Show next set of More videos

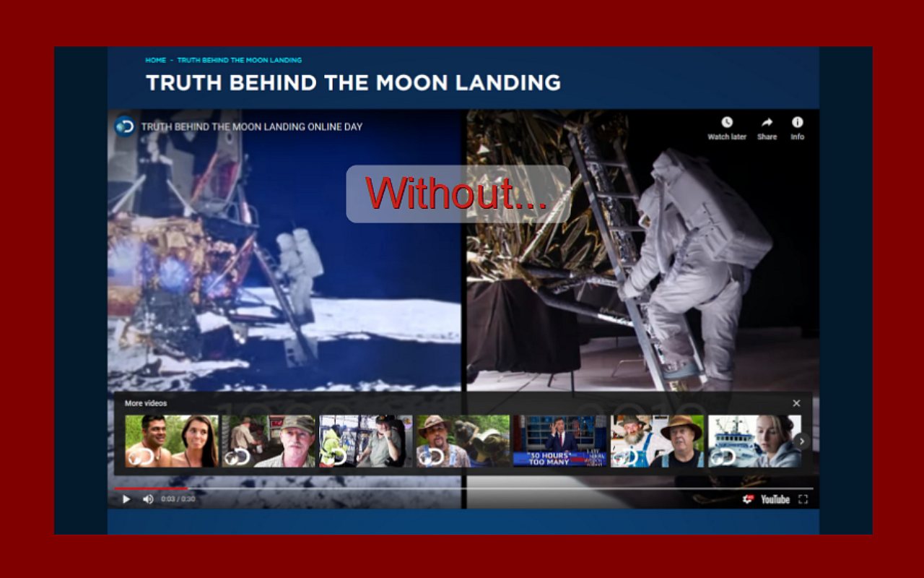pos(801,441)
